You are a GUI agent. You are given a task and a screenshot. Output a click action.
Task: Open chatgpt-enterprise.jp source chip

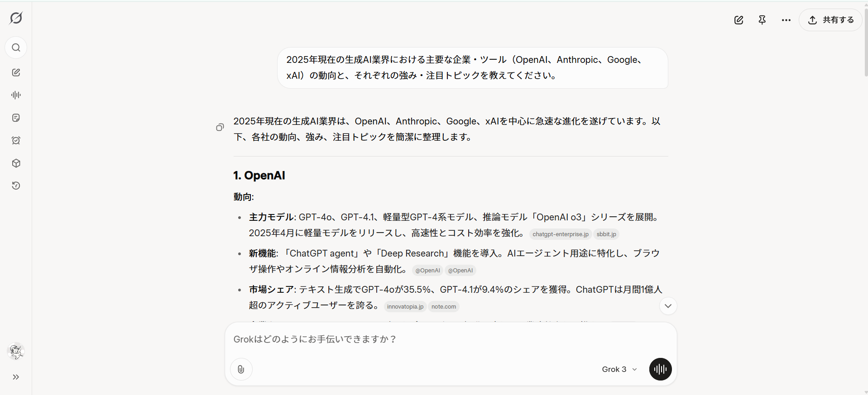(x=561, y=234)
